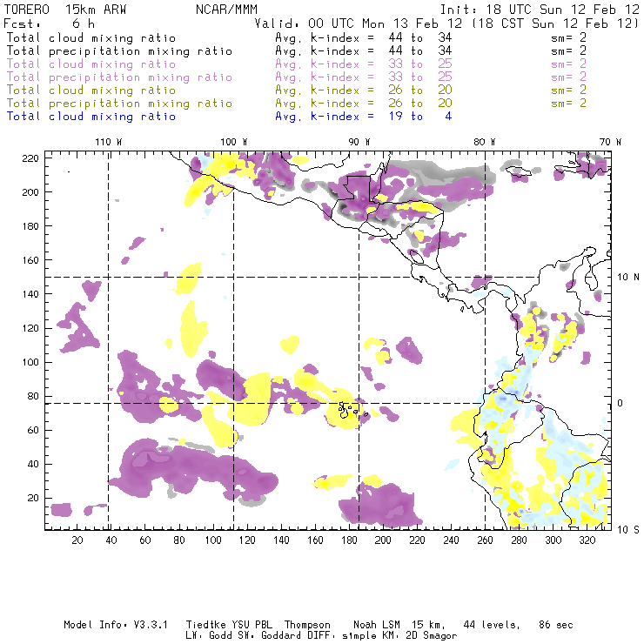Screen dimensions: 644x644
Task: Click the "Valid: 00 UTC Mon 13 Feb 12" text
Action: coord(359,23)
